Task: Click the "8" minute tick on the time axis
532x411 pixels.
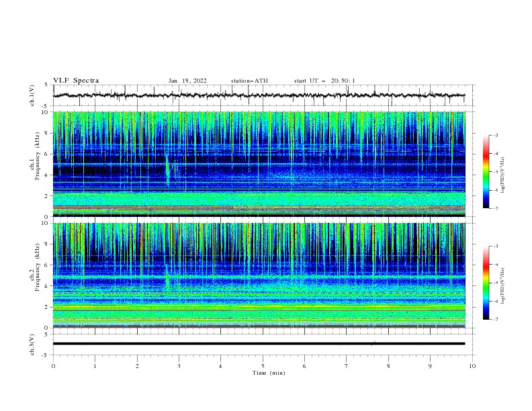Action: [x=388, y=366]
